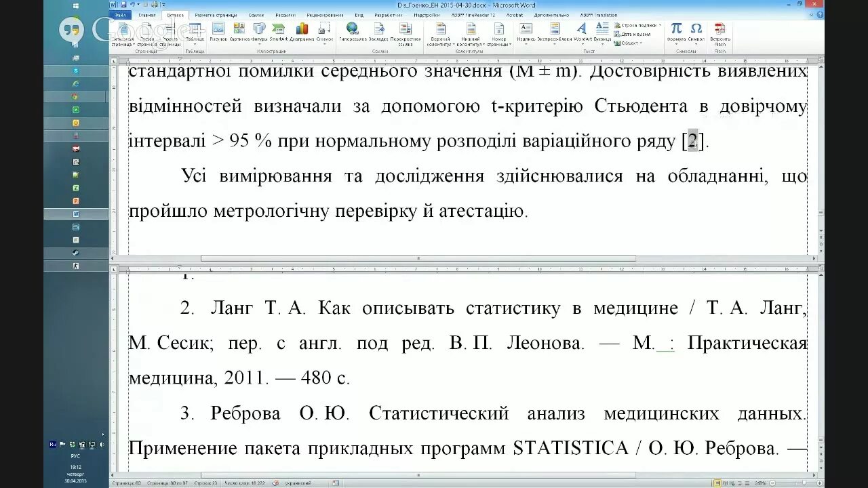868x488 pixels.
Task: Insert a picture using Рисунок
Action: click(218, 32)
